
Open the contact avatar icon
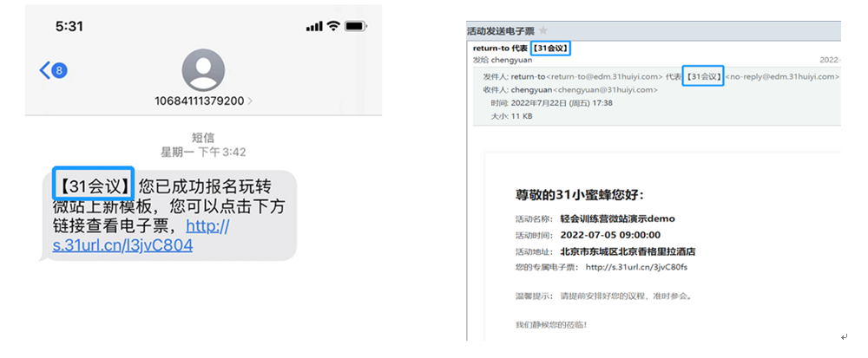[203, 69]
